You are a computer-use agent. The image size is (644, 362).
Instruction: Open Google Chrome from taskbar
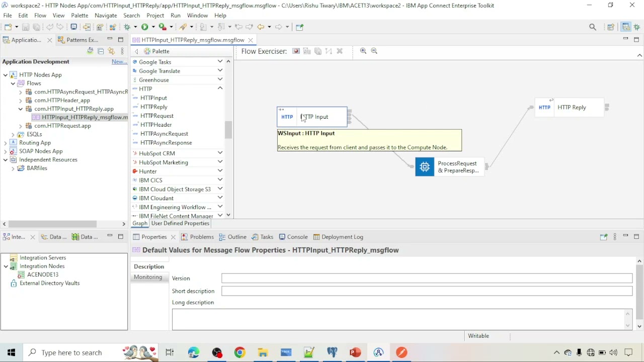[239, 352]
